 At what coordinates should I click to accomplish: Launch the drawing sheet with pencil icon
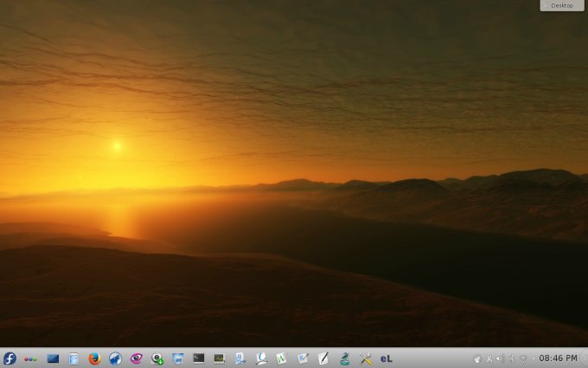303,358
